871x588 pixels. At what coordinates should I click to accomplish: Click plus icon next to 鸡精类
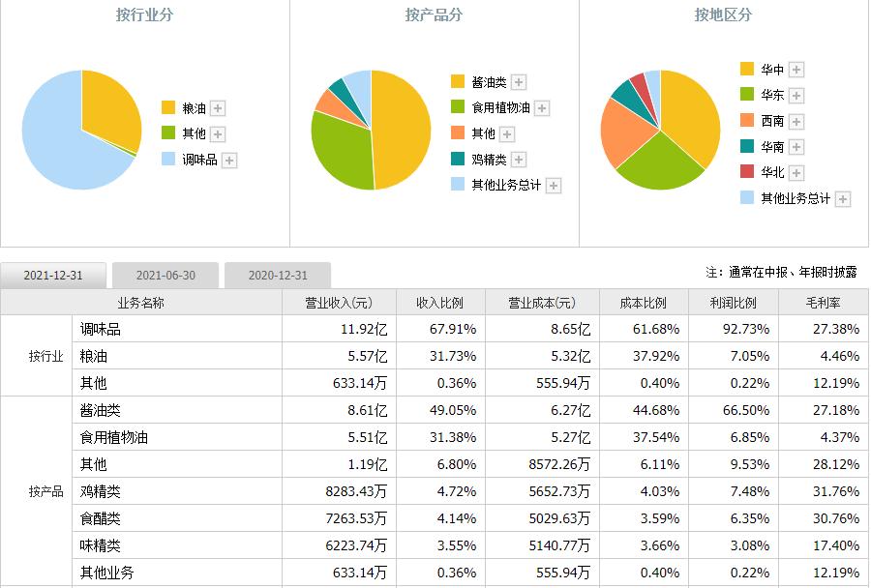point(518,160)
